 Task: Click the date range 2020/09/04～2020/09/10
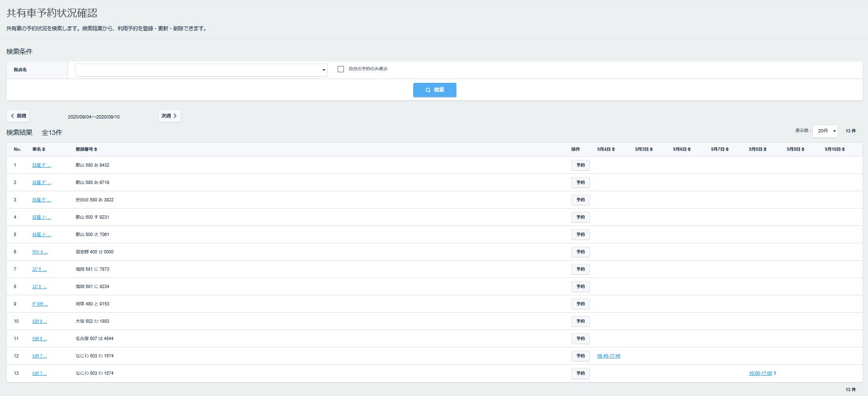click(x=94, y=117)
